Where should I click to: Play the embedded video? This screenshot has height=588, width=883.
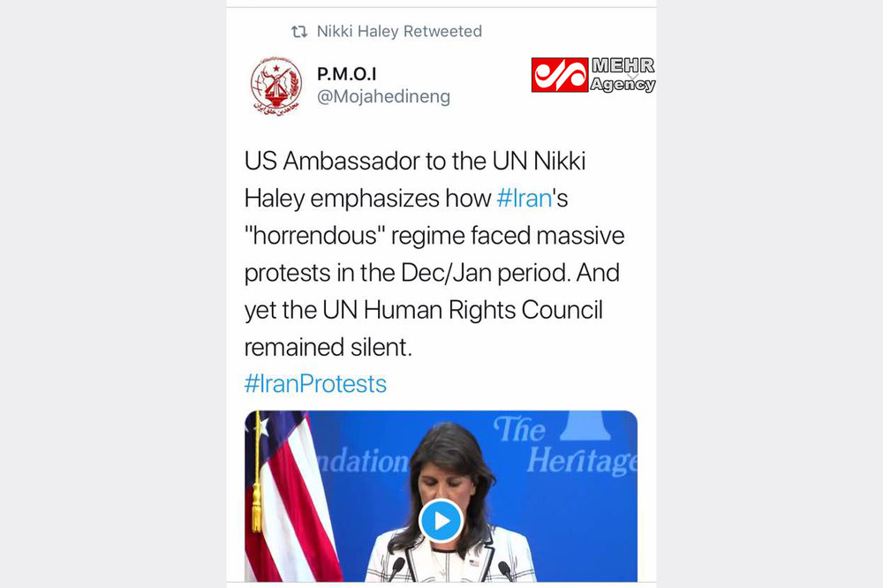pyautogui.click(x=441, y=521)
